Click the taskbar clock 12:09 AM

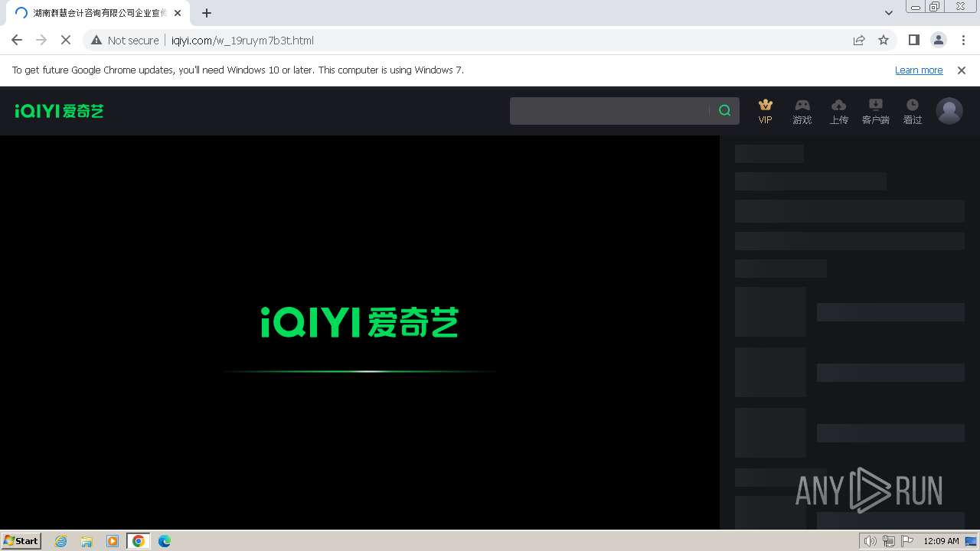point(941,541)
